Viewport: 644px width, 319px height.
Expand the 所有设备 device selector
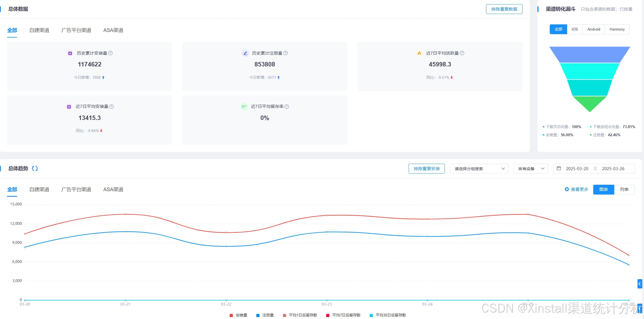[530, 169]
